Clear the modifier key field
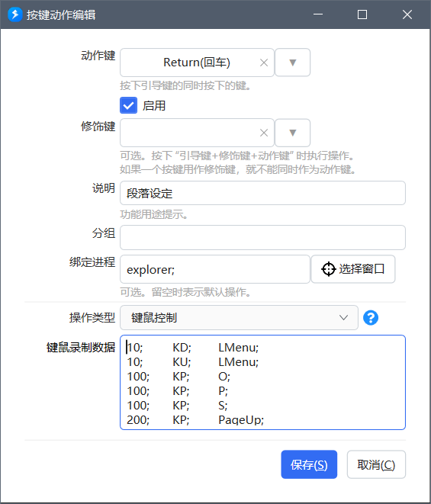This screenshot has width=431, height=504. click(264, 133)
